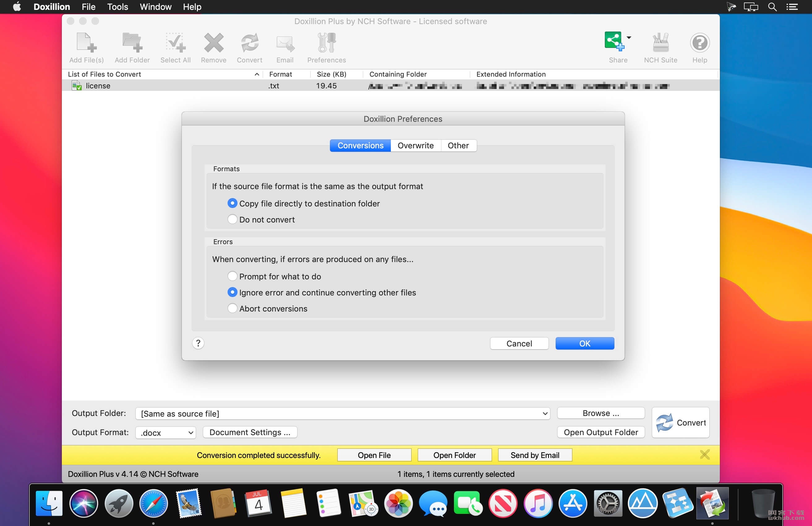Open the Output Format .docx dropdown
Viewport: 812px width, 526px height.
point(166,433)
